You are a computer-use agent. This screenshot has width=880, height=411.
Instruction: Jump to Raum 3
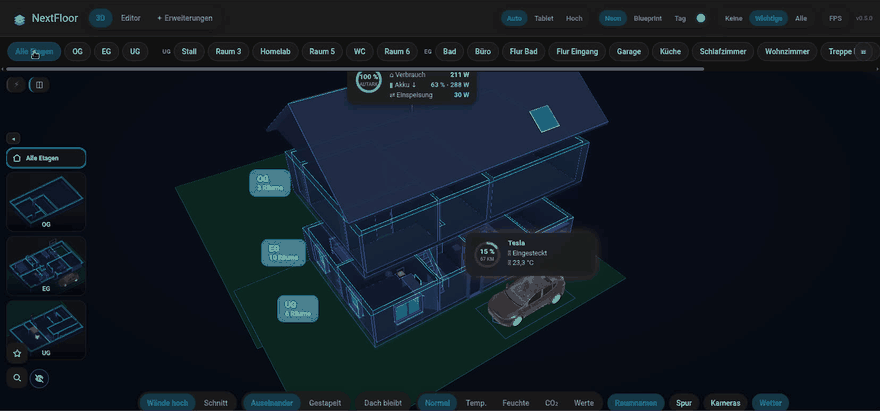click(x=228, y=52)
